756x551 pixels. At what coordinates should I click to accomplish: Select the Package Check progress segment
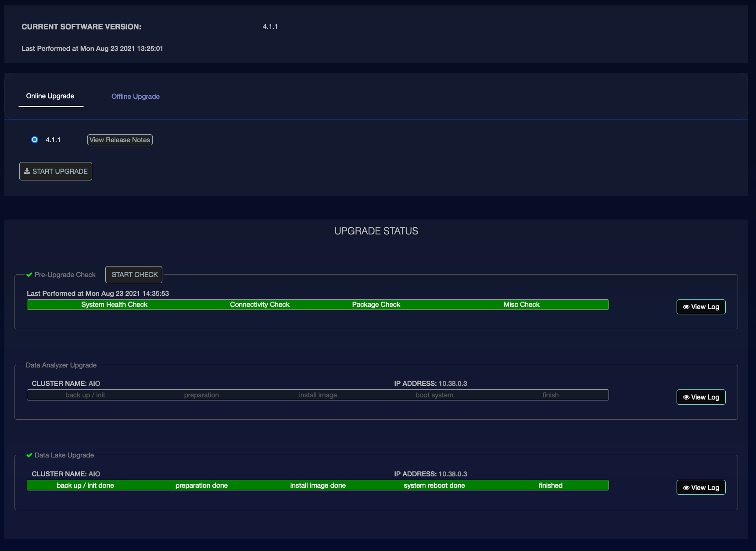376,305
